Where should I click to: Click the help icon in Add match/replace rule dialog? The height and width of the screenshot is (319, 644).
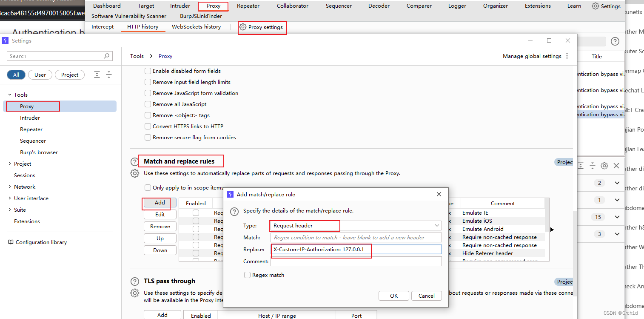234,211
